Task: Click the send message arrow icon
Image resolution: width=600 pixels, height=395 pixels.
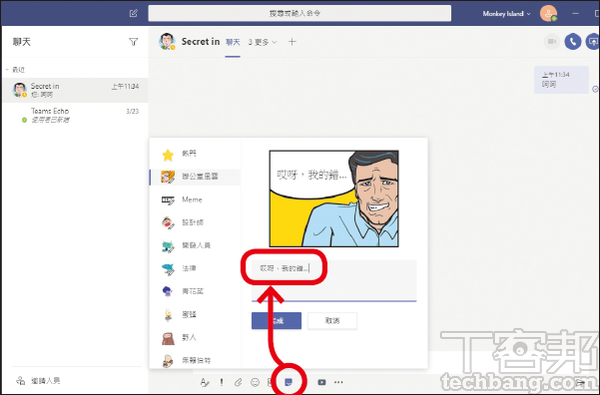Action: (x=581, y=382)
